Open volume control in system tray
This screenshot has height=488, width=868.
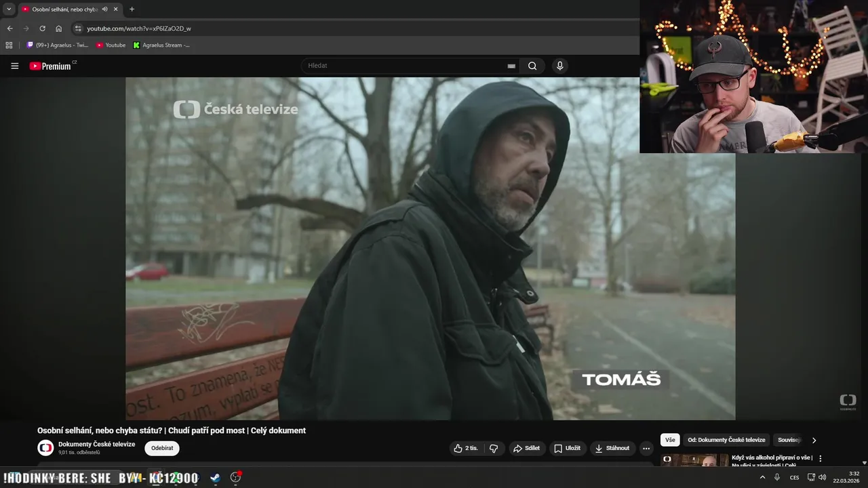822,477
